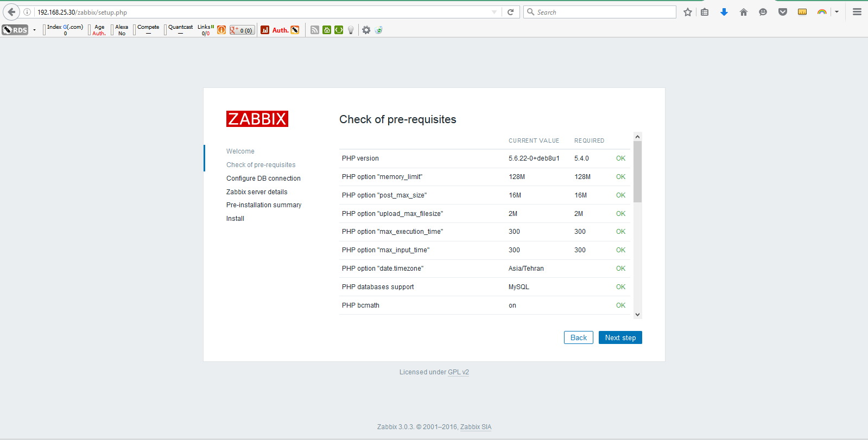
Task: Click the browser back arrow button
Action: (x=11, y=12)
